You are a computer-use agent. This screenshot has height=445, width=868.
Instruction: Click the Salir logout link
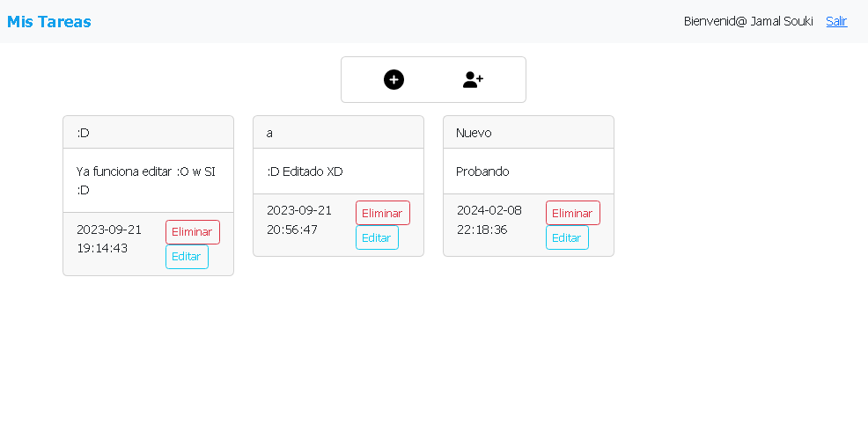836,21
